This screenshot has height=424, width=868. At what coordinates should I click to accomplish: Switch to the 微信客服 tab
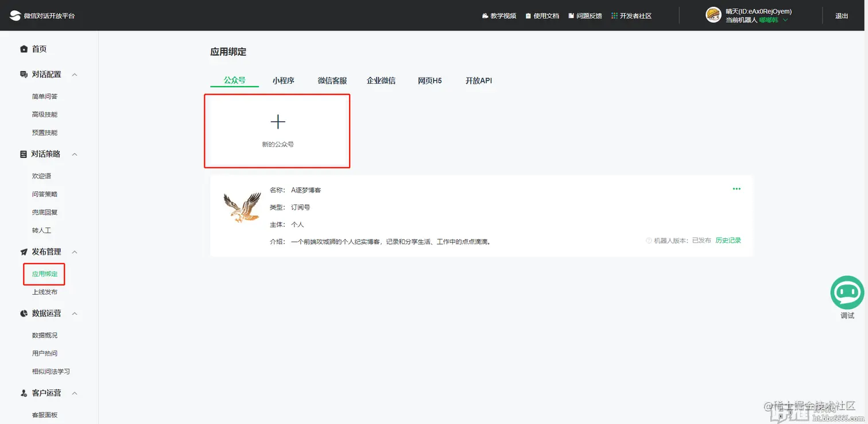[332, 80]
